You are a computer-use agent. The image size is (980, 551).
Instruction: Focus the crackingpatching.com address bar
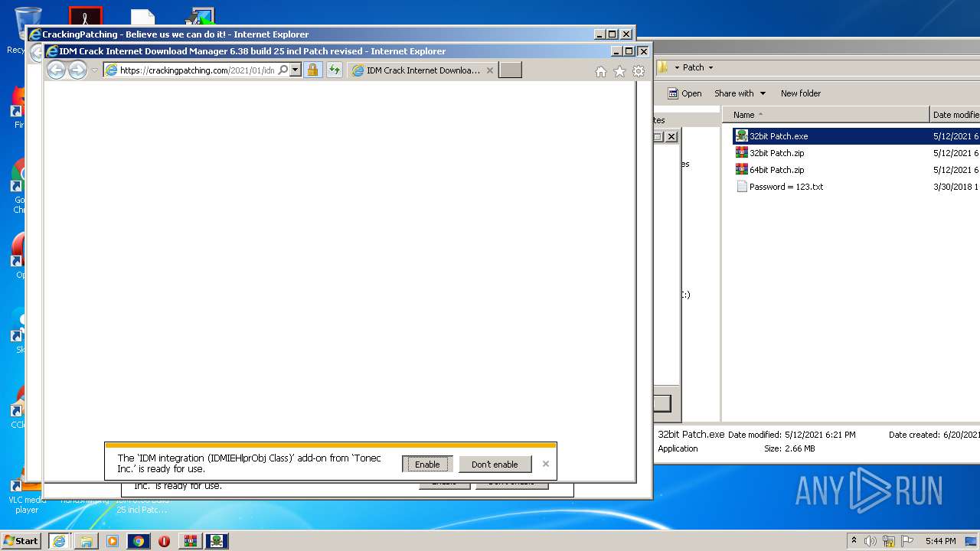pos(197,70)
